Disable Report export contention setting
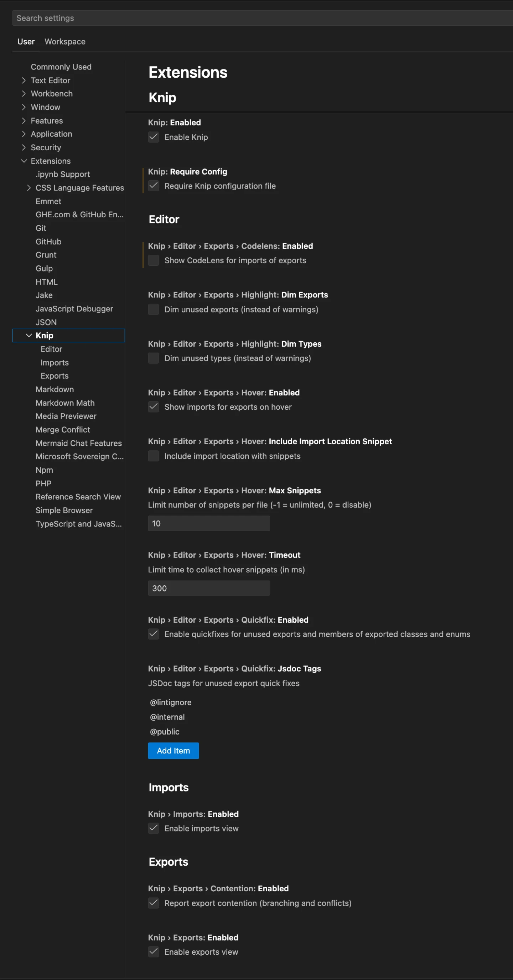The height and width of the screenshot is (980, 513). [x=154, y=903]
